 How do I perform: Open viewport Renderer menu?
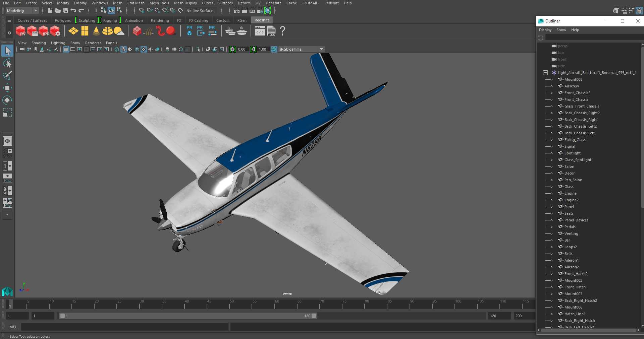[x=93, y=43]
